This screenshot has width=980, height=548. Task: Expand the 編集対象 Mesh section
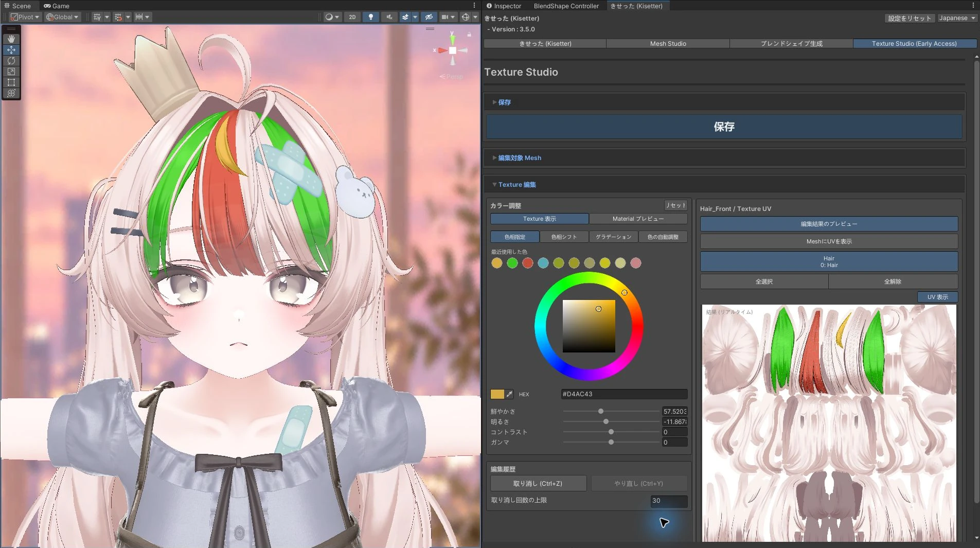pos(516,158)
